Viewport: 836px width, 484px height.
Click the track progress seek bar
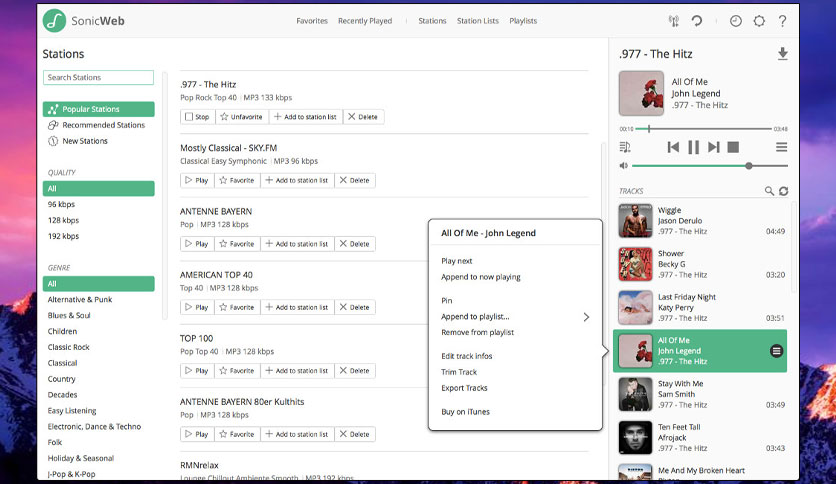pyautogui.click(x=703, y=128)
